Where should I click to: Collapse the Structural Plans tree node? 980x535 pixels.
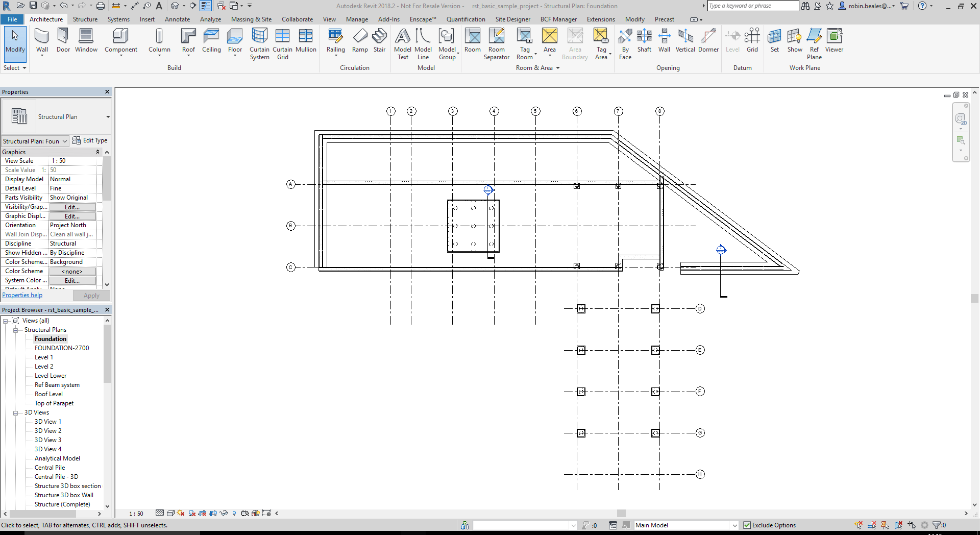[x=15, y=330]
